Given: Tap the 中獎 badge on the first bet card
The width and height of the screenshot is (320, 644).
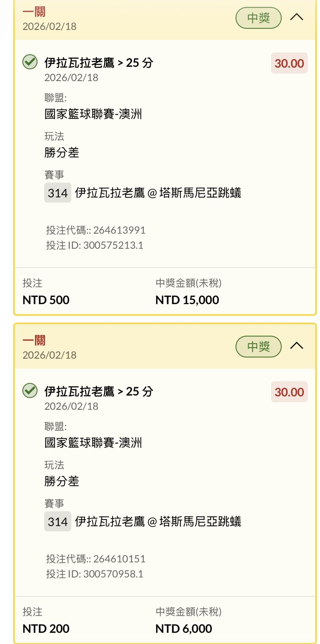Looking at the screenshot, I should [x=258, y=18].
